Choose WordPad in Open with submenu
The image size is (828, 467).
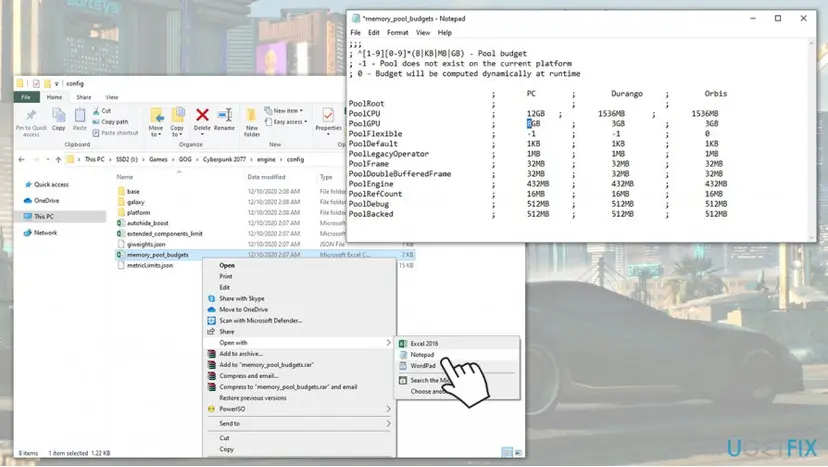tap(423, 366)
